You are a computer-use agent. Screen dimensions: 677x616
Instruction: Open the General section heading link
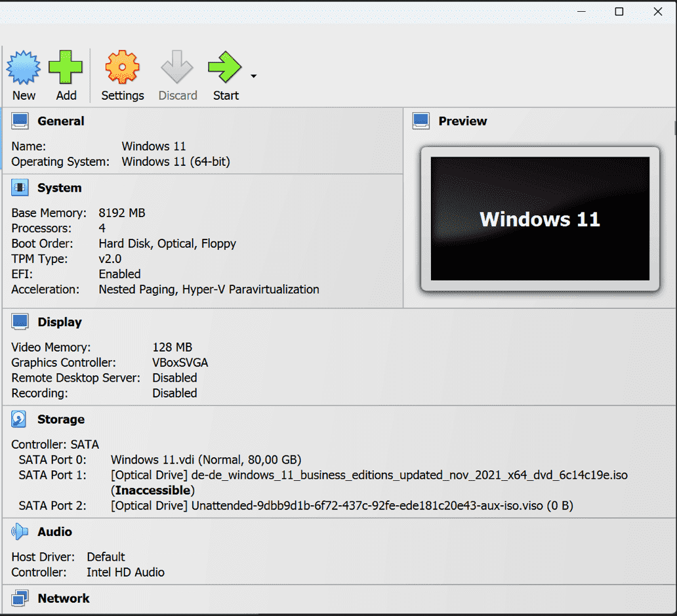(x=61, y=121)
